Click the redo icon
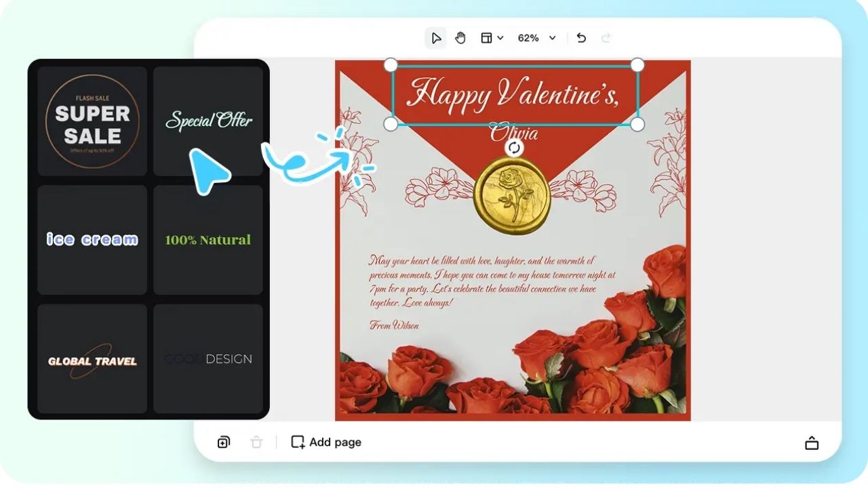The width and height of the screenshot is (868, 488). pos(604,38)
